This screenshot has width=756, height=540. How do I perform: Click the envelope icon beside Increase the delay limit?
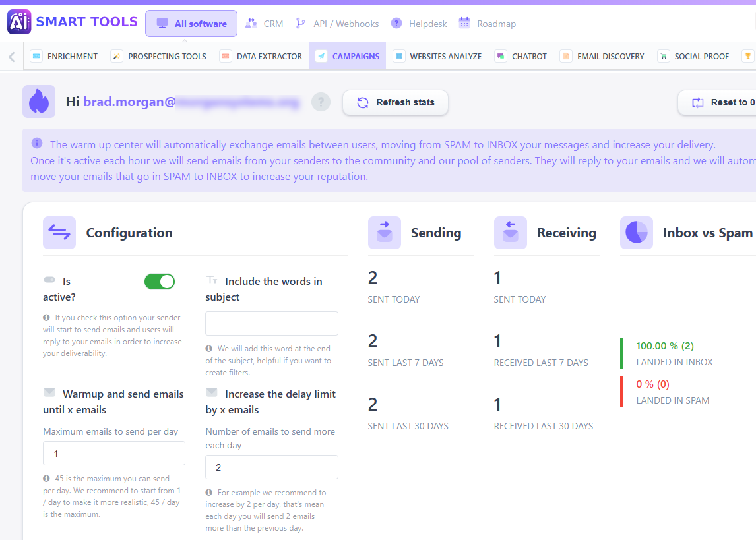212,392
